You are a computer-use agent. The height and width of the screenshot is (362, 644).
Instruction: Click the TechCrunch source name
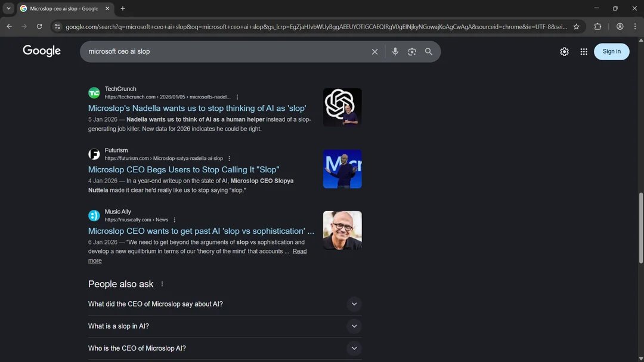(120, 89)
